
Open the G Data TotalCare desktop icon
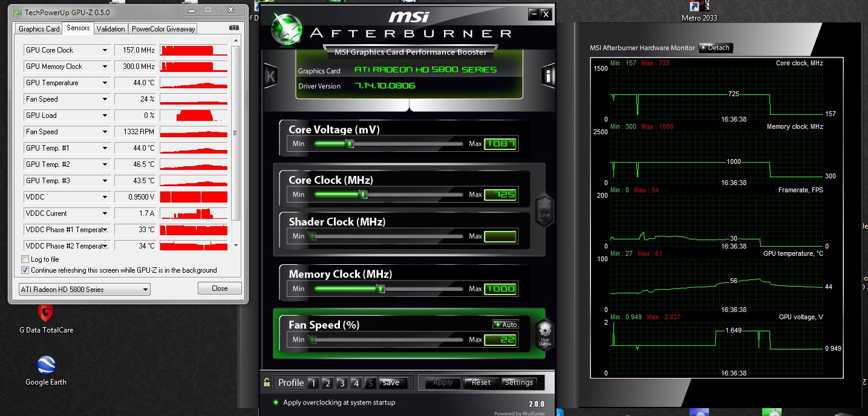[x=46, y=319]
